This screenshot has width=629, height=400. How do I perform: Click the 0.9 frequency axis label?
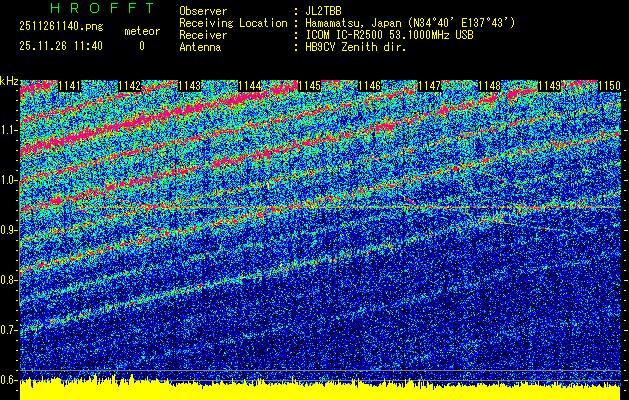[9, 230]
